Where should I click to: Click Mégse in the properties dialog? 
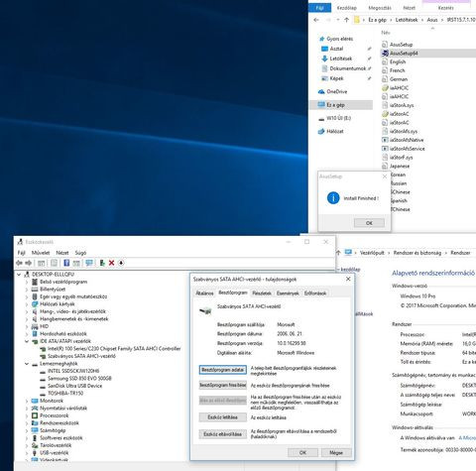336,452
